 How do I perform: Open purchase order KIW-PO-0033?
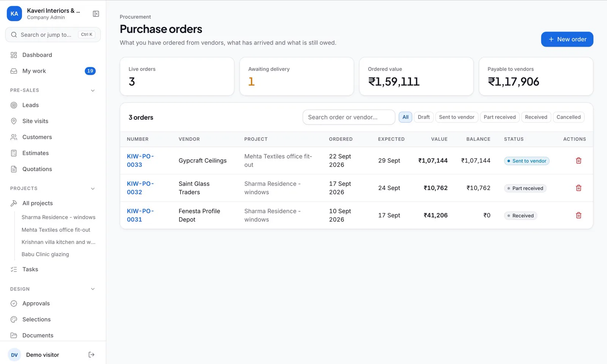140,160
